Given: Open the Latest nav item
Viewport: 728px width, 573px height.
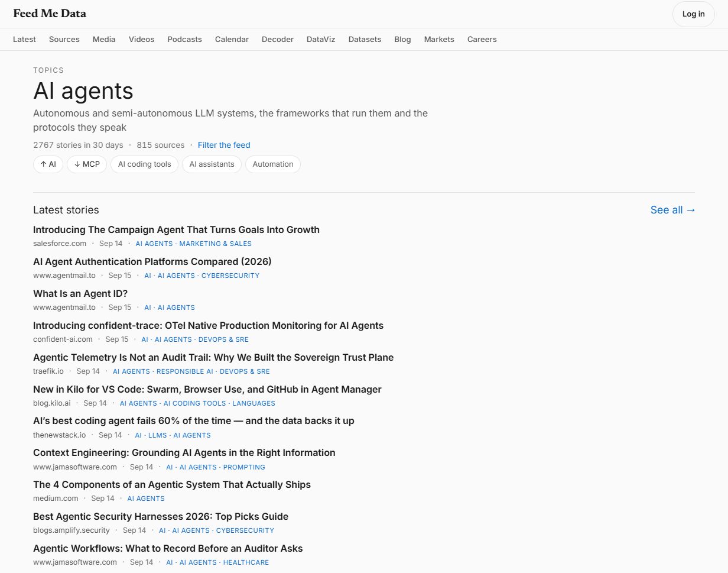Looking at the screenshot, I should pyautogui.click(x=24, y=39).
